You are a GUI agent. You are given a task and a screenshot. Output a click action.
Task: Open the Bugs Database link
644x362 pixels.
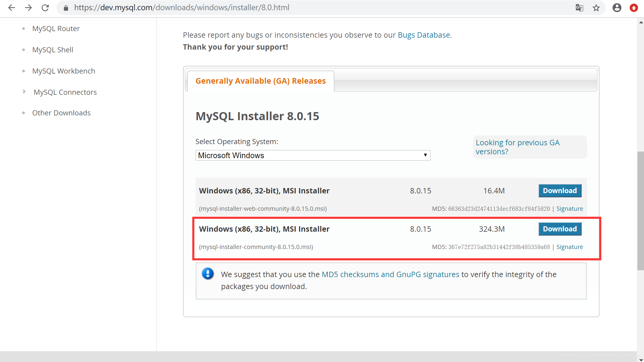tap(424, 35)
